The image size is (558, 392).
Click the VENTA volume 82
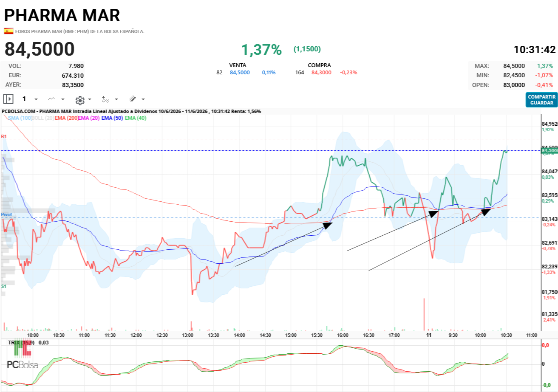click(219, 73)
